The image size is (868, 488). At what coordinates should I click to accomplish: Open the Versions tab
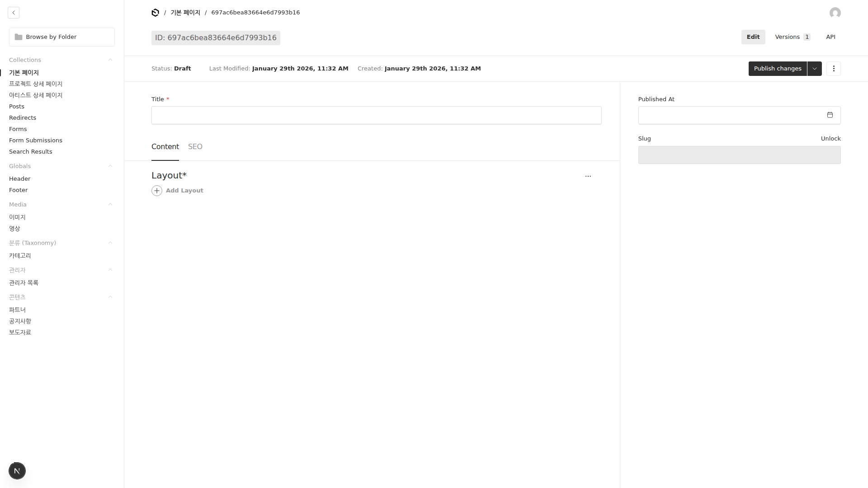tap(792, 37)
